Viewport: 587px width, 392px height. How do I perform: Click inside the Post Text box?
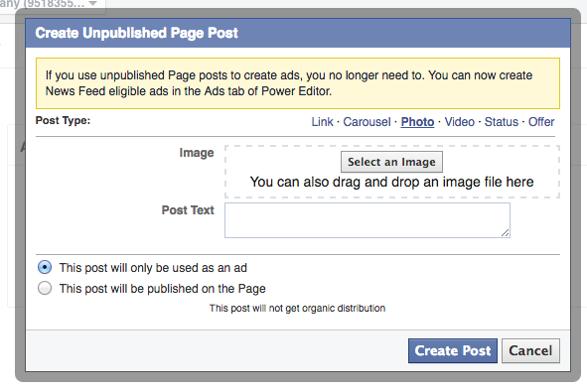(367, 220)
